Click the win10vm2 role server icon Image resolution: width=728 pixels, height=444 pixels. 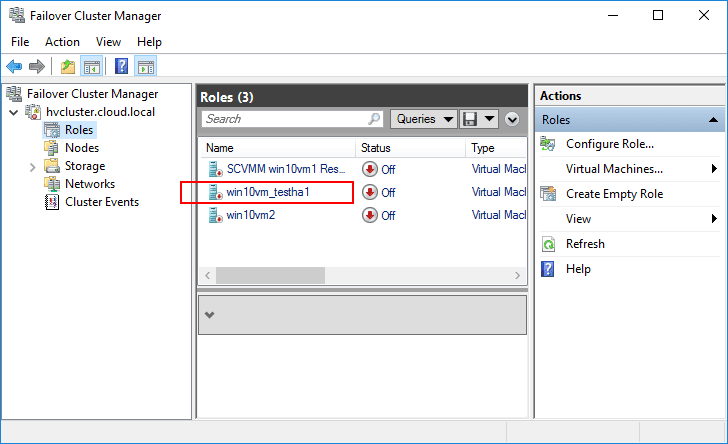tap(215, 215)
